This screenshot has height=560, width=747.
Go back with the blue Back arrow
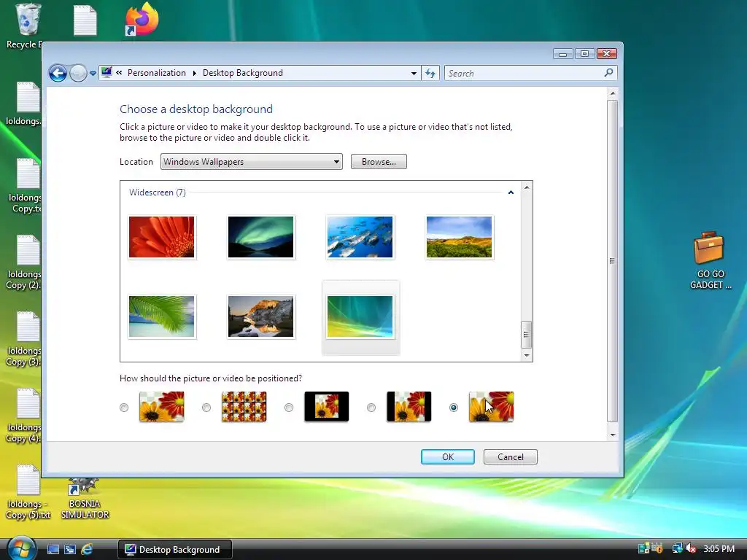58,74
